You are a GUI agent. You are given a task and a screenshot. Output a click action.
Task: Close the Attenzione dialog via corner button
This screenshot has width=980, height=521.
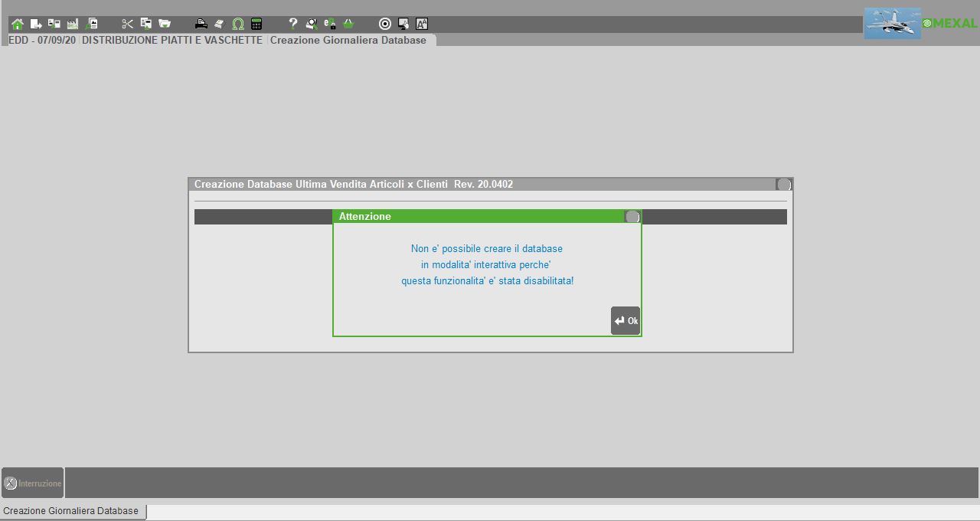coord(632,217)
